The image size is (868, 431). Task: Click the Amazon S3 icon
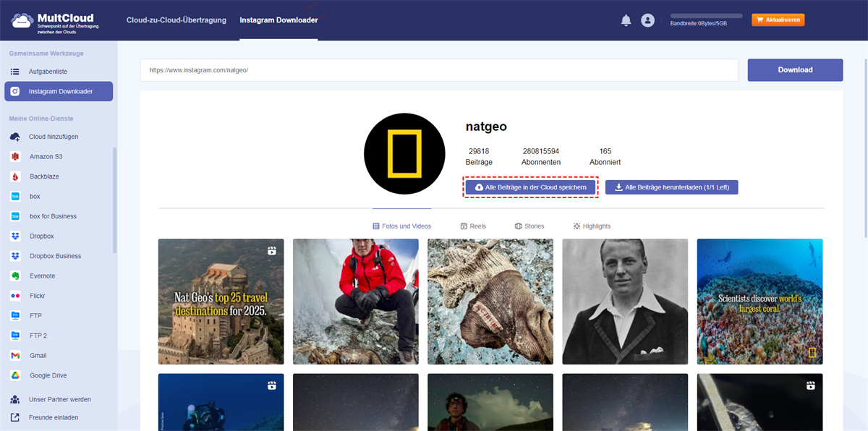pyautogui.click(x=15, y=157)
